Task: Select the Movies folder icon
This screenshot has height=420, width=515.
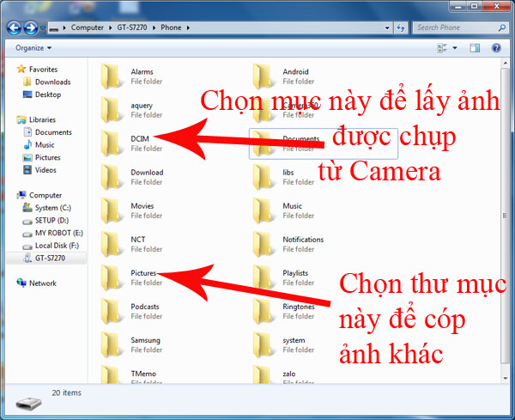Action: (110, 210)
